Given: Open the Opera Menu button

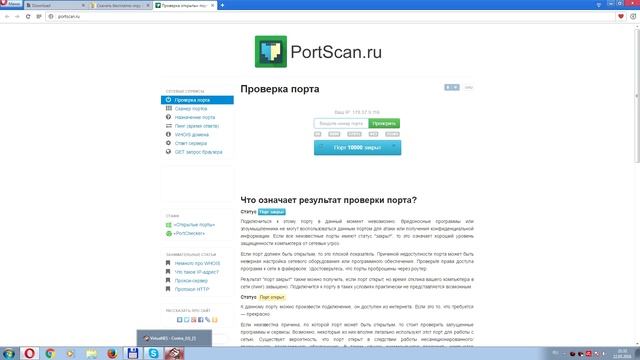Looking at the screenshot, I should pos(11,4).
